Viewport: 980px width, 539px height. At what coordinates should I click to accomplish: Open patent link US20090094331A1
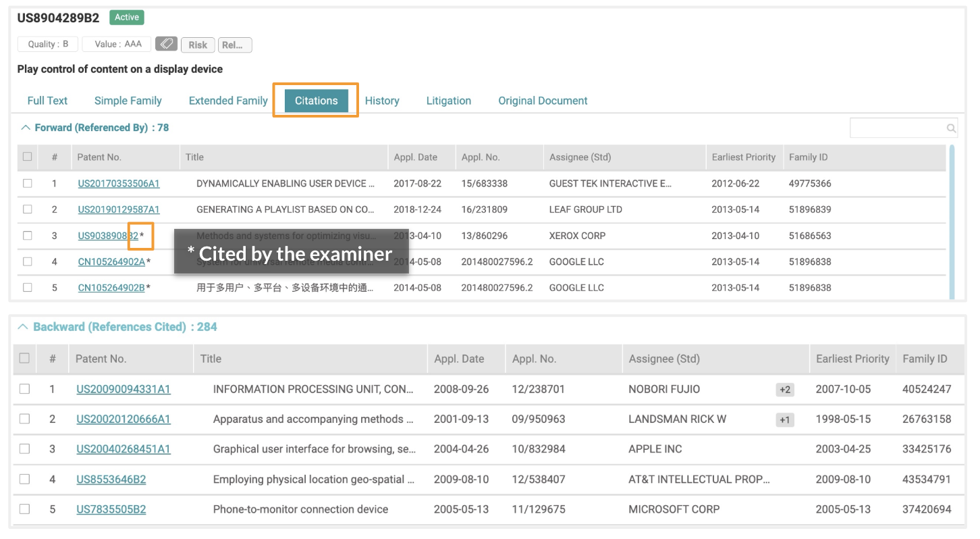[x=124, y=389]
